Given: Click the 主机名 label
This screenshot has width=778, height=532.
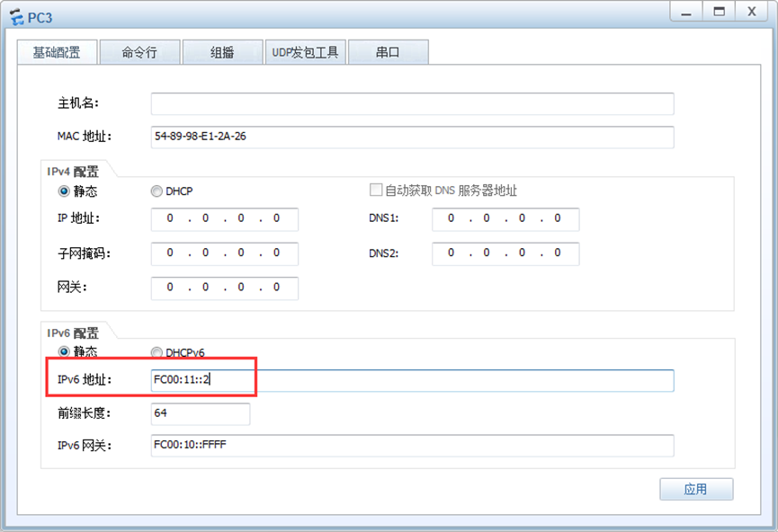Looking at the screenshot, I should 78,103.
